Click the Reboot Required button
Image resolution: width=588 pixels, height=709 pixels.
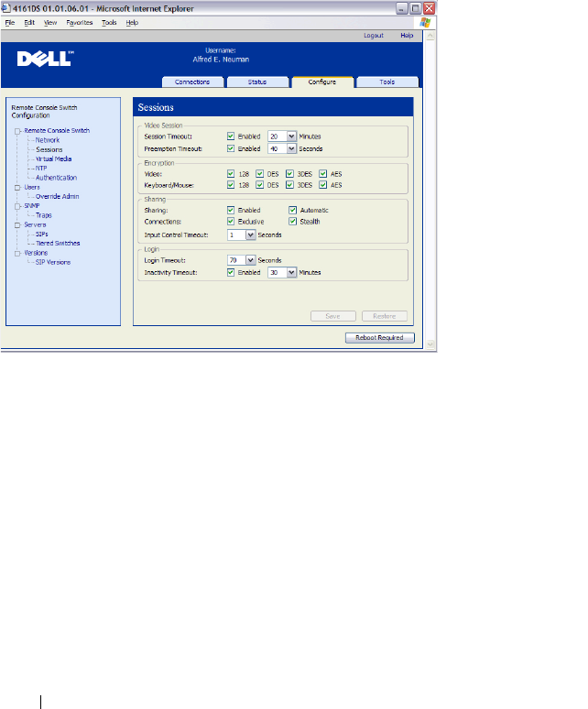point(380,338)
